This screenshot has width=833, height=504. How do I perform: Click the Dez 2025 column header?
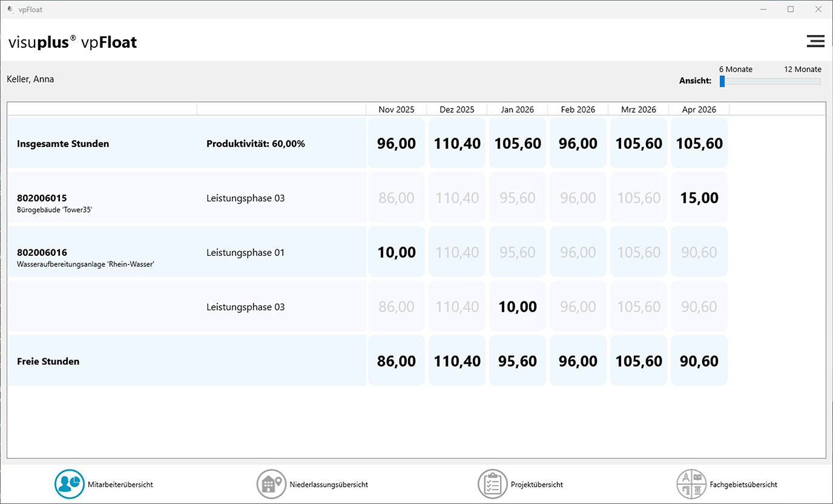457,110
